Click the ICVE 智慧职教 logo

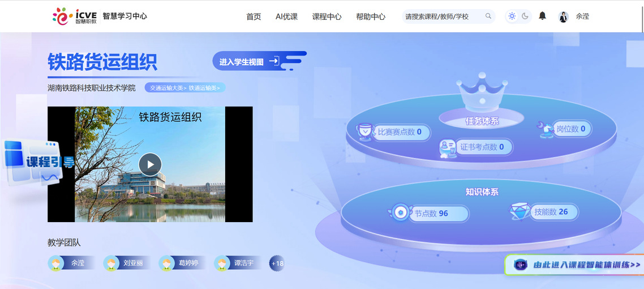tap(75, 16)
